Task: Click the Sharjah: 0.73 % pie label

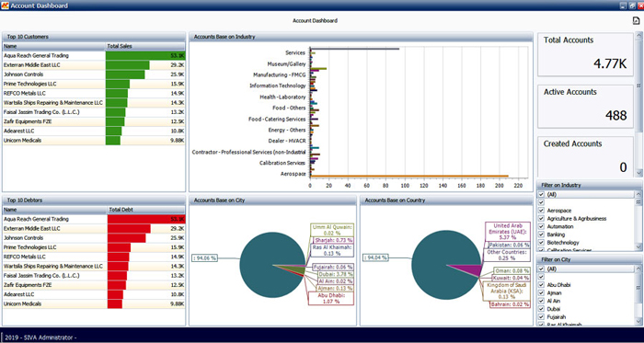Action: coord(333,240)
